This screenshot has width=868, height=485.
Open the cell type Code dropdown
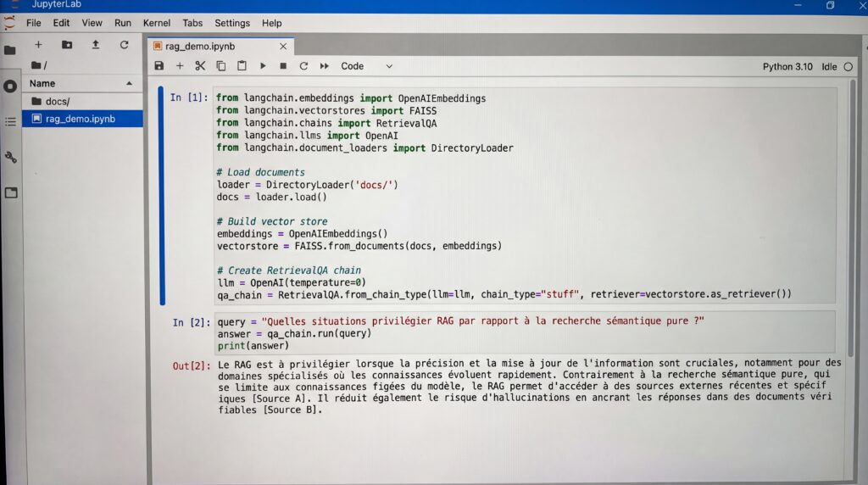366,66
